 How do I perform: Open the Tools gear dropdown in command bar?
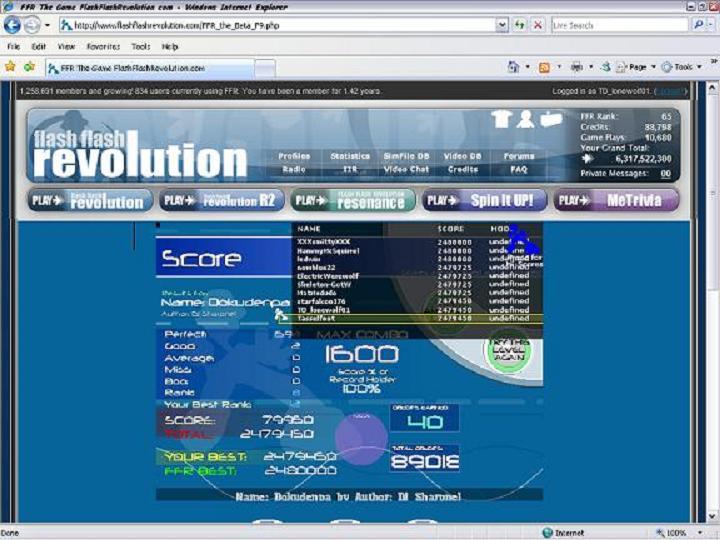pyautogui.click(x=681, y=67)
